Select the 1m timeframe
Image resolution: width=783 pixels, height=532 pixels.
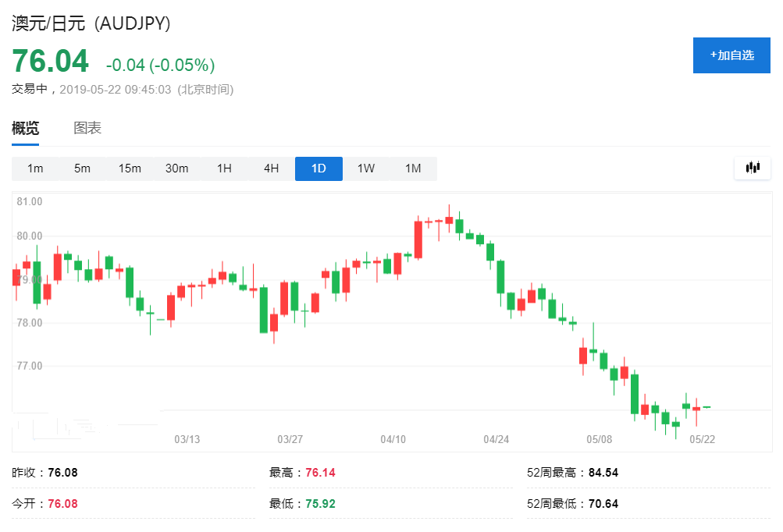[x=35, y=168]
